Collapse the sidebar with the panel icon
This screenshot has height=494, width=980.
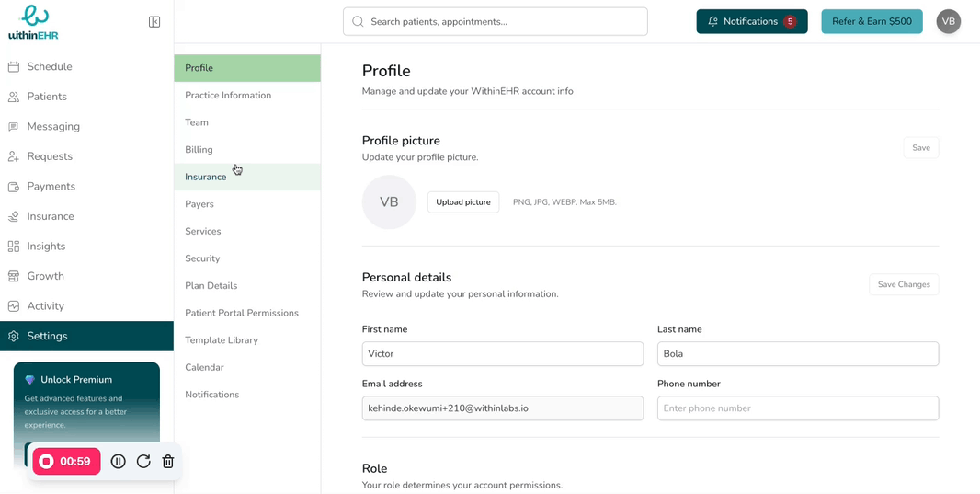tap(154, 22)
